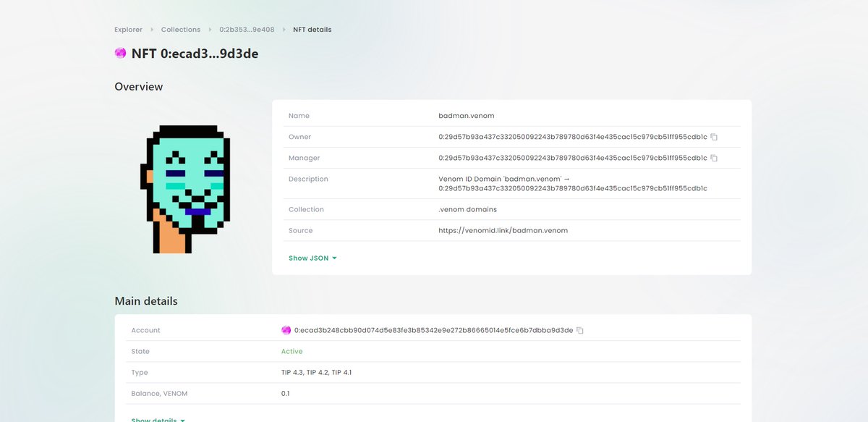Click the pixel-art NFT image

click(187, 189)
